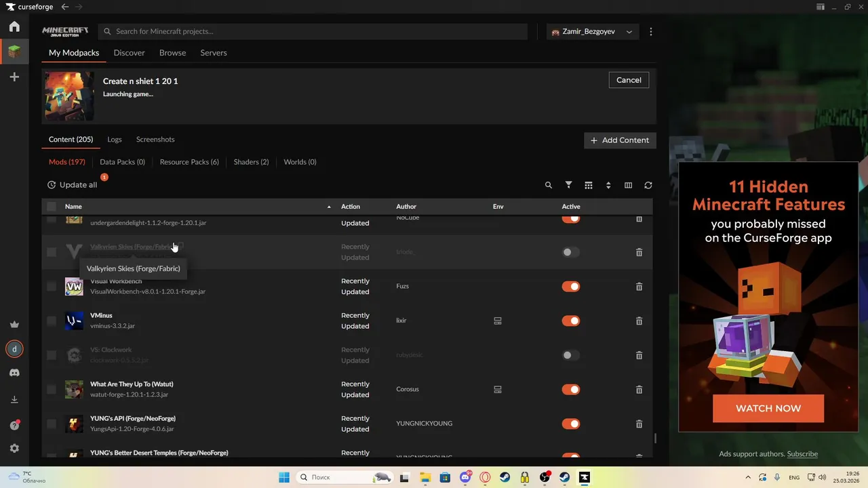Open the downloads icon in sidebar
This screenshot has height=488, width=868.
coord(14,400)
